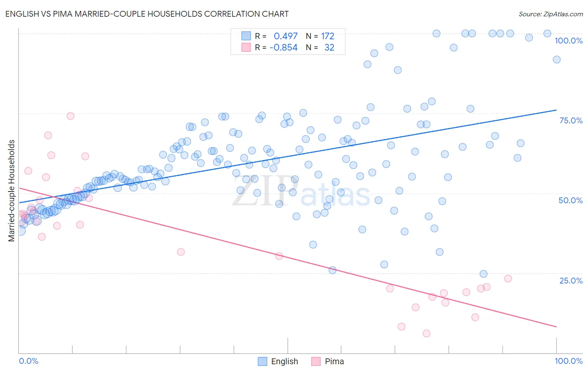The height and width of the screenshot is (373, 588).
Task: Click the pink Pima legend swatch at bottom
Action: 316,362
